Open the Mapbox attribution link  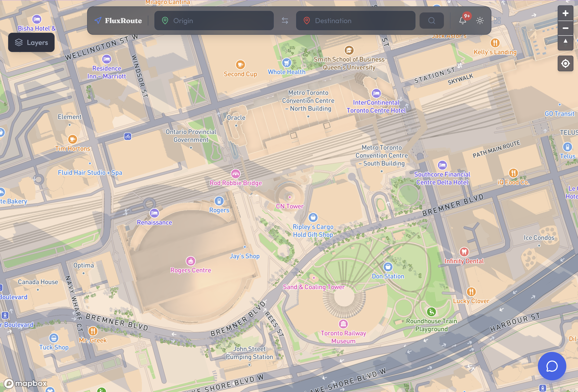[x=26, y=383]
